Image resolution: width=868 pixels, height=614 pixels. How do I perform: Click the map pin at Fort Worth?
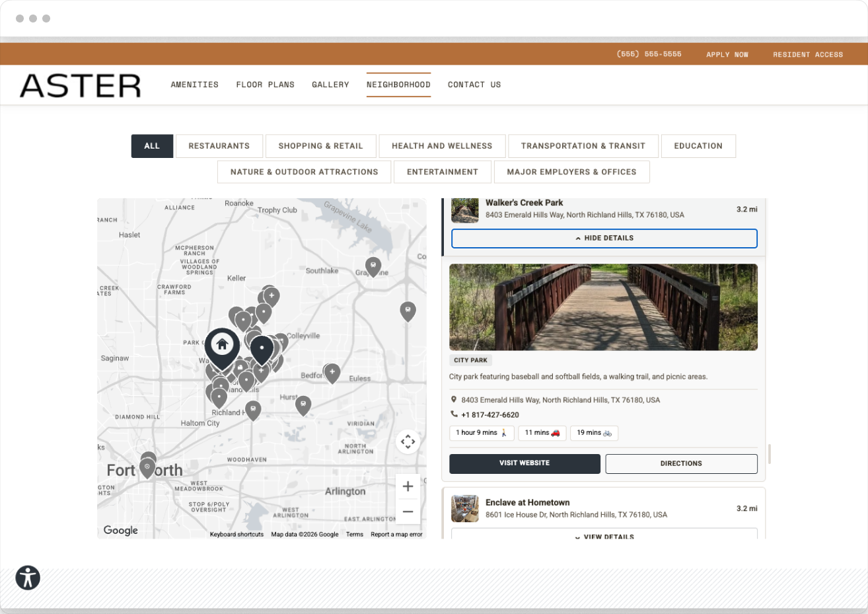[147, 467]
